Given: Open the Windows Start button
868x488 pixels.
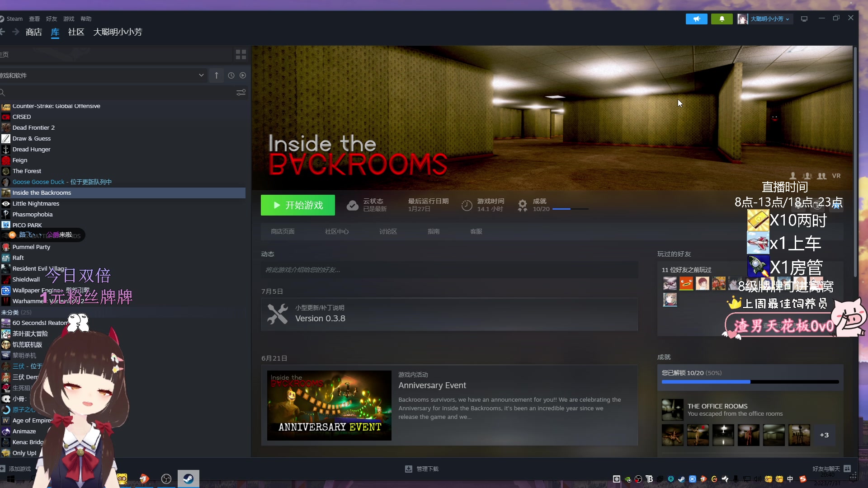Looking at the screenshot, I should pyautogui.click(x=10, y=479).
